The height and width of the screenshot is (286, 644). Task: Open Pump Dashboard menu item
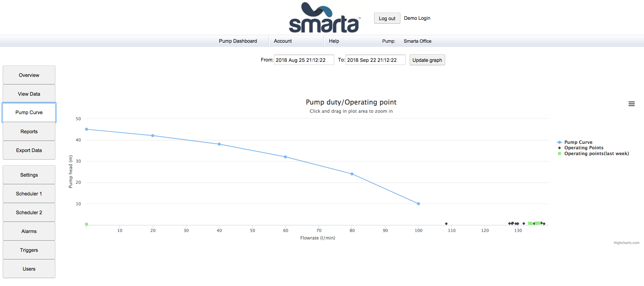point(238,41)
